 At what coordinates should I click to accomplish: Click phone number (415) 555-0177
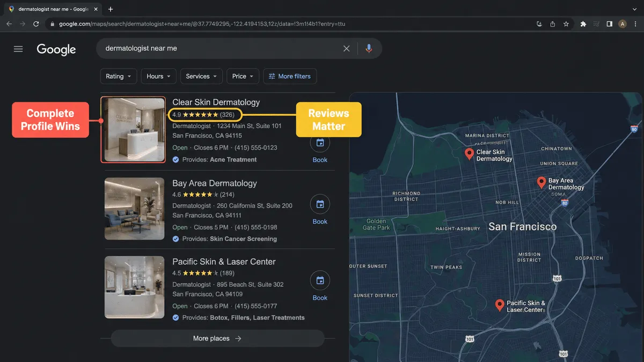coord(256,306)
